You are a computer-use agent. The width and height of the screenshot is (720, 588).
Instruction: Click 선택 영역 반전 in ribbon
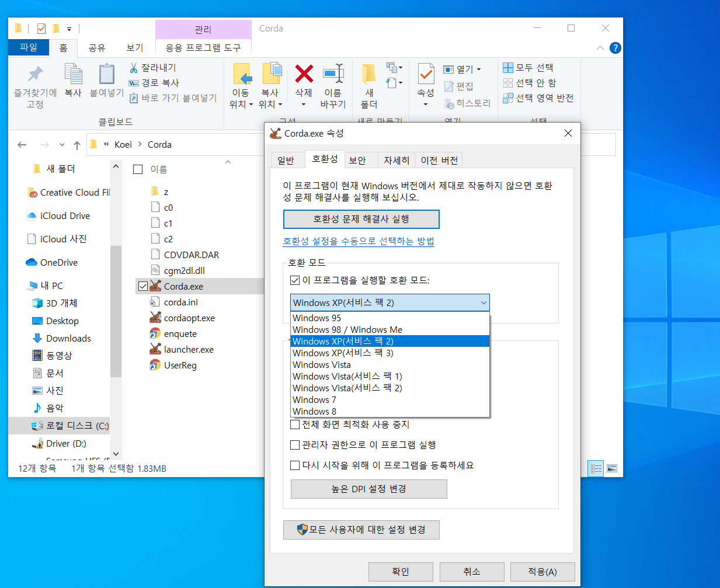[x=538, y=98]
